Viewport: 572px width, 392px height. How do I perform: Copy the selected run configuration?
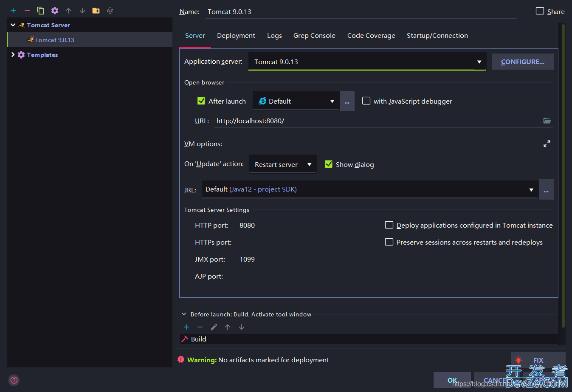coord(41,11)
